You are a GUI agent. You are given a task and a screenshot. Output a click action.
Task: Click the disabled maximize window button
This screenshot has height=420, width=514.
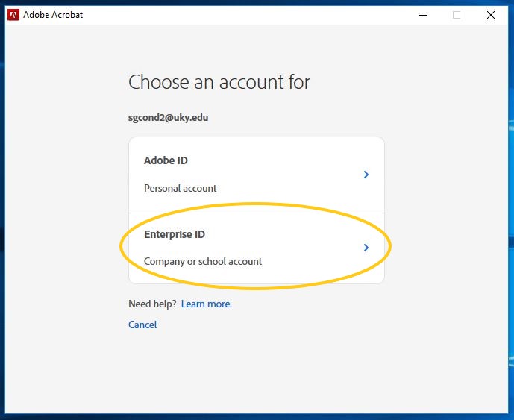pyautogui.click(x=457, y=15)
